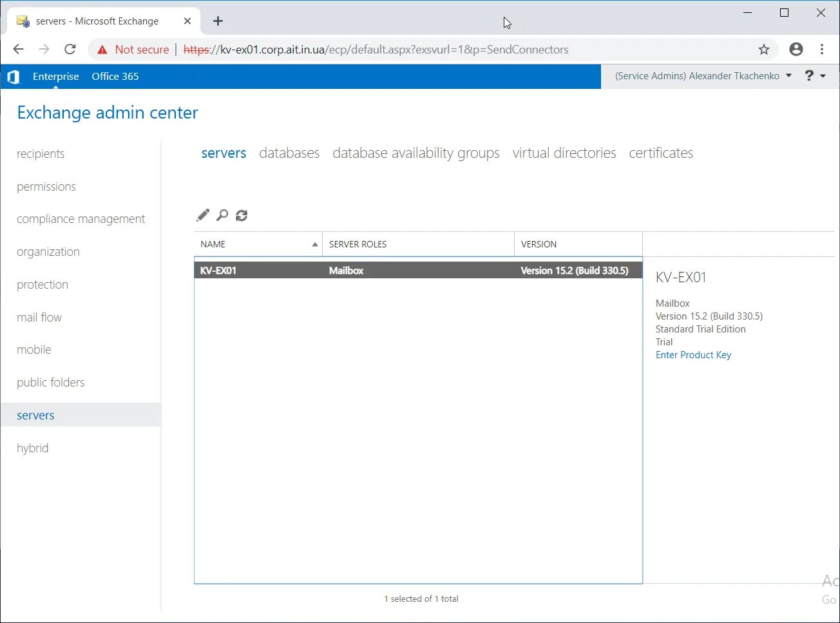Click the search magnifier icon in the toolbar
The height and width of the screenshot is (623, 840).
click(222, 215)
